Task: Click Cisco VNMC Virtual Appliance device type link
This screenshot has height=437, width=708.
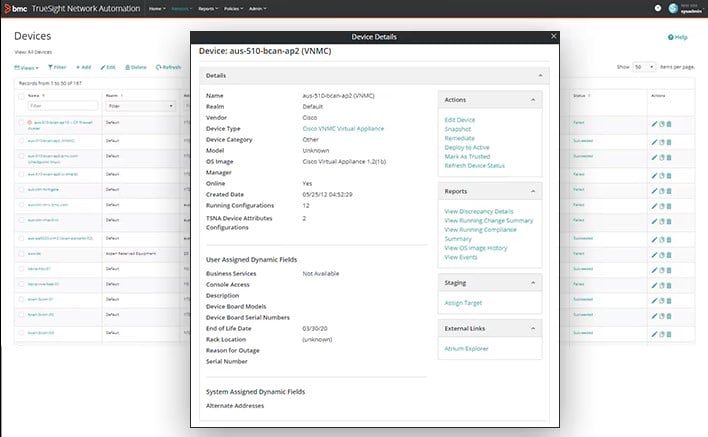Action: (x=343, y=129)
